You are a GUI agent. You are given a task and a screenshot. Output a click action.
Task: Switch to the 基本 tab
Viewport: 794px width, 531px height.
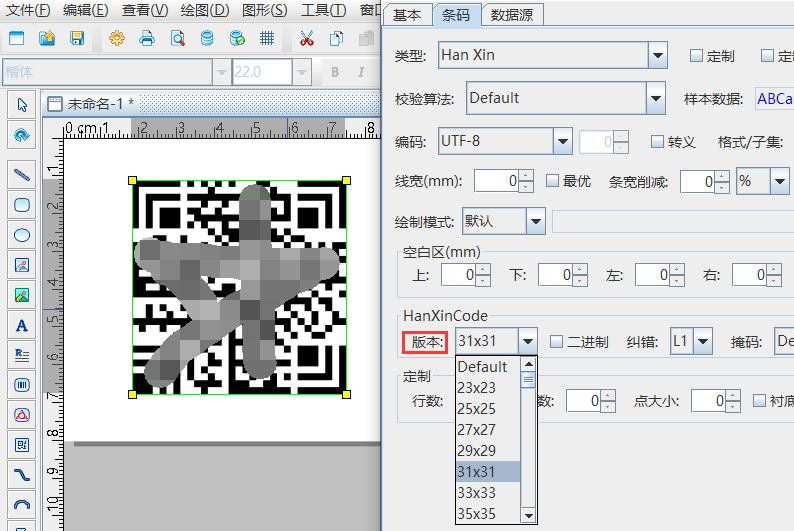(407, 15)
